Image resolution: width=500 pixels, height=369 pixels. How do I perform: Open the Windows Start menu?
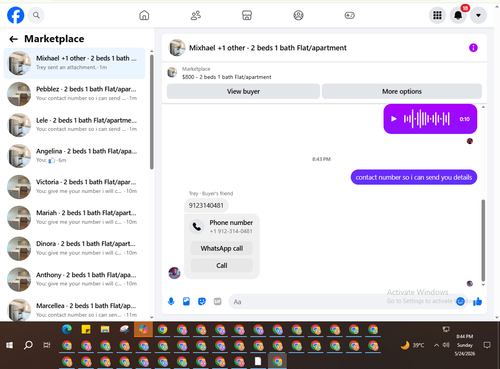click(9, 345)
